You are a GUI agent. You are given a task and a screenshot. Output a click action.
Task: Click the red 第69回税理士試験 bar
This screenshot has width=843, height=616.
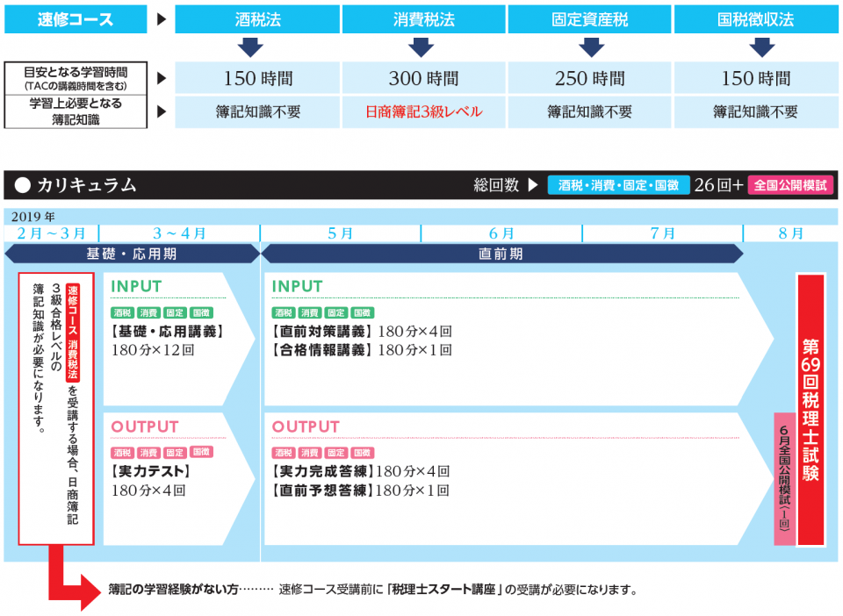coord(811,410)
